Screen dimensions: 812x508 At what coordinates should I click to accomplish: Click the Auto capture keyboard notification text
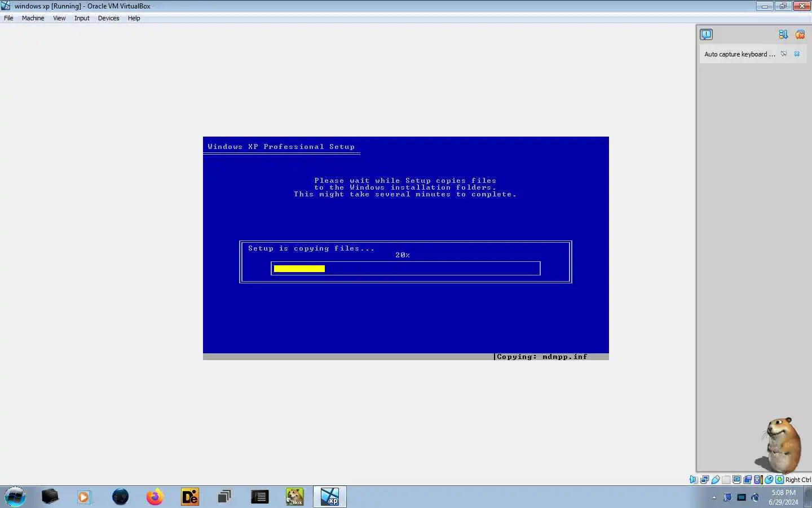(x=739, y=54)
